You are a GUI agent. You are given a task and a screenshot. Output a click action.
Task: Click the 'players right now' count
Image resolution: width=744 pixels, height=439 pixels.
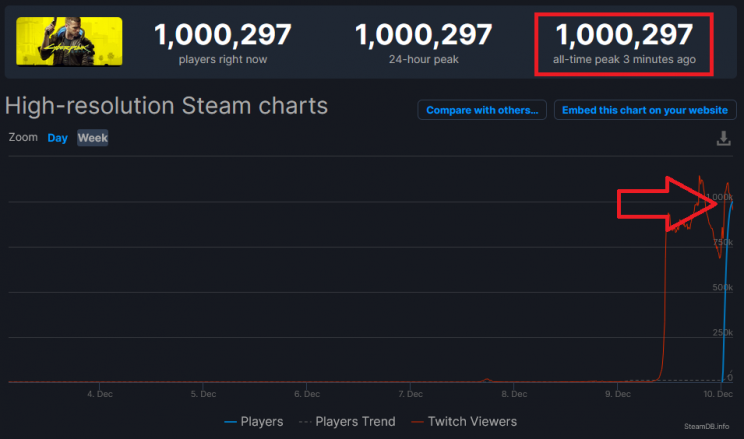click(x=222, y=36)
